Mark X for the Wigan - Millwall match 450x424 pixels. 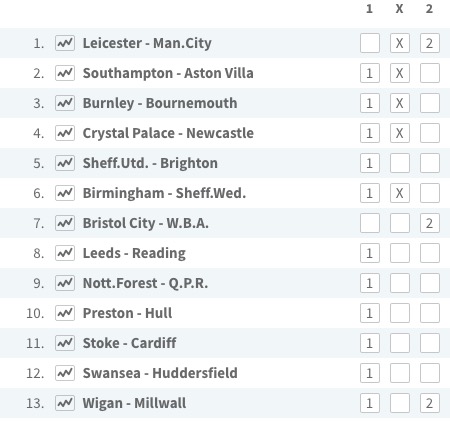[x=400, y=403]
